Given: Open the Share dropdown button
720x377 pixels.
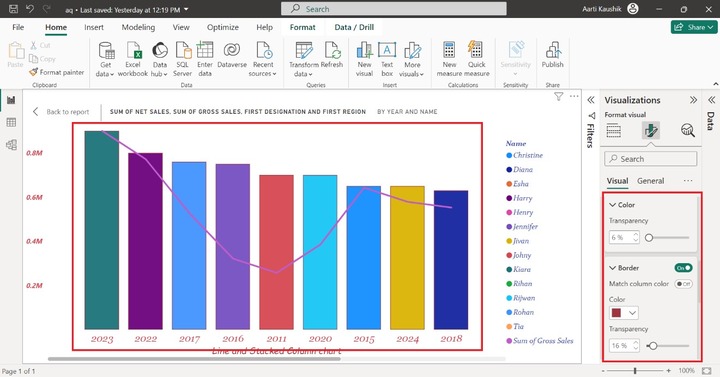Looking at the screenshot, I should pyautogui.click(x=694, y=27).
